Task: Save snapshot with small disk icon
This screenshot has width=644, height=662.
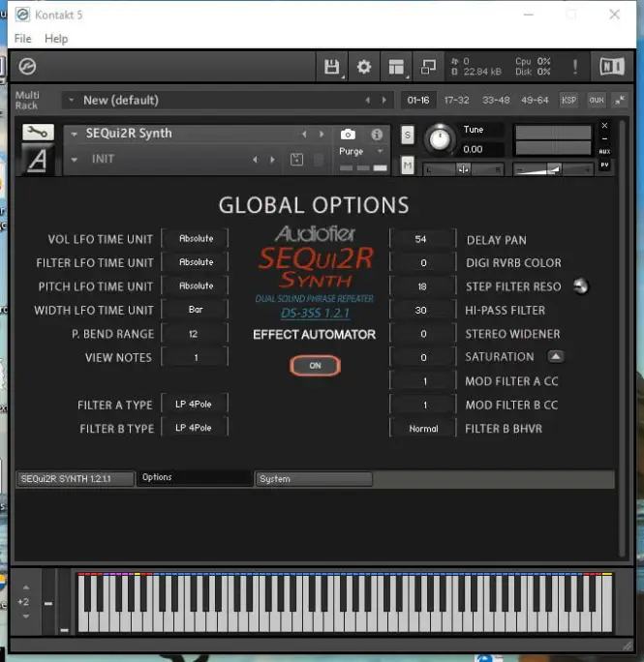Action: [x=296, y=160]
